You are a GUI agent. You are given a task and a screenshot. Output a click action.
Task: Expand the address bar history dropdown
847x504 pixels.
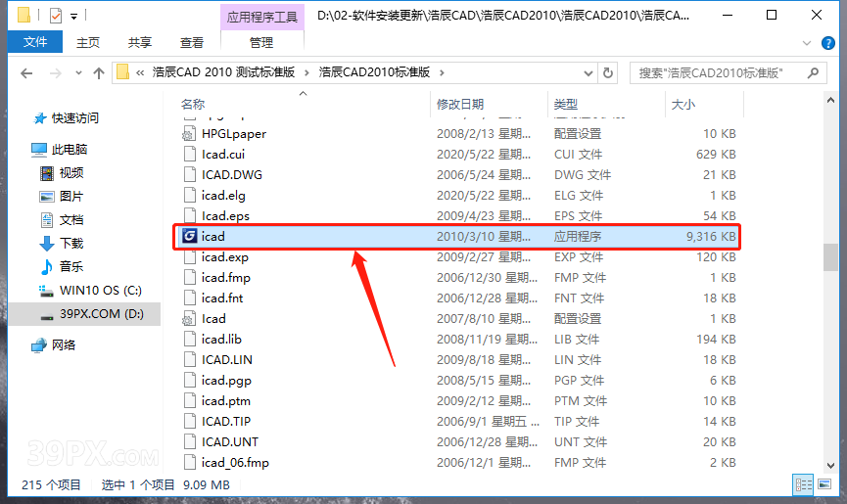tap(588, 72)
